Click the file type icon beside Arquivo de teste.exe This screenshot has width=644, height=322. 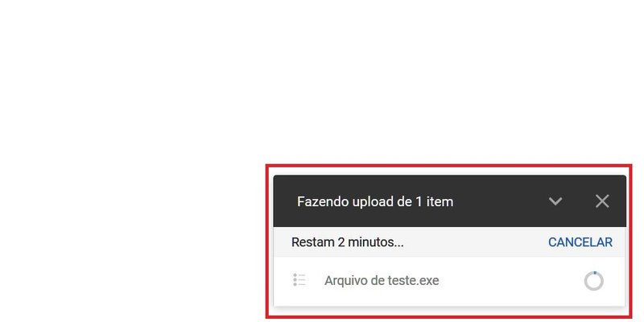[299, 279]
